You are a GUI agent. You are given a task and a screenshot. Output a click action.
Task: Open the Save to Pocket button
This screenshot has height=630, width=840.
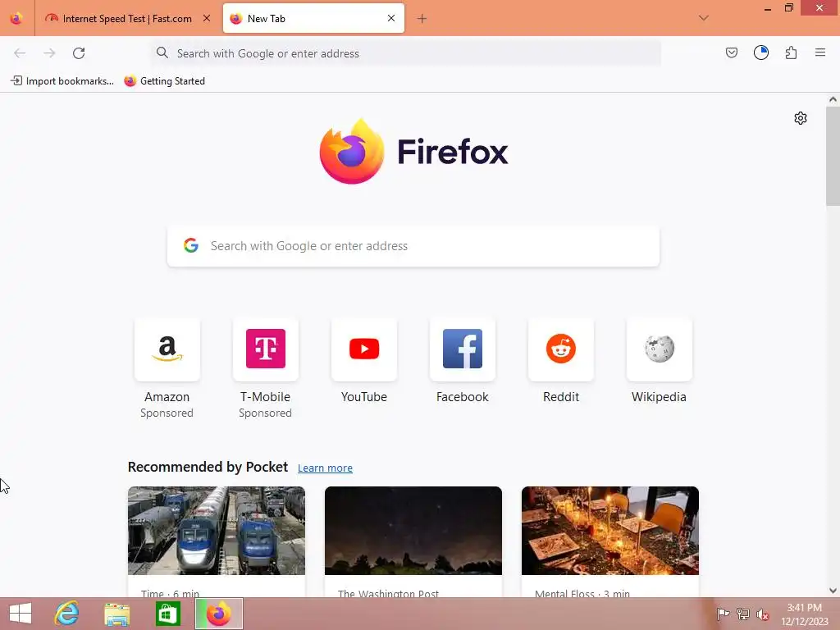731,52
